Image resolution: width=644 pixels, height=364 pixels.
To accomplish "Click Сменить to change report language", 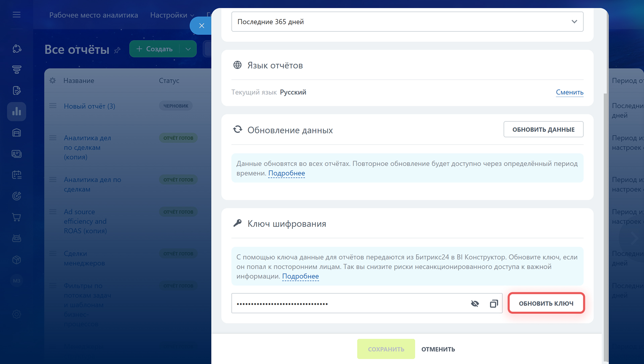I will (x=570, y=92).
